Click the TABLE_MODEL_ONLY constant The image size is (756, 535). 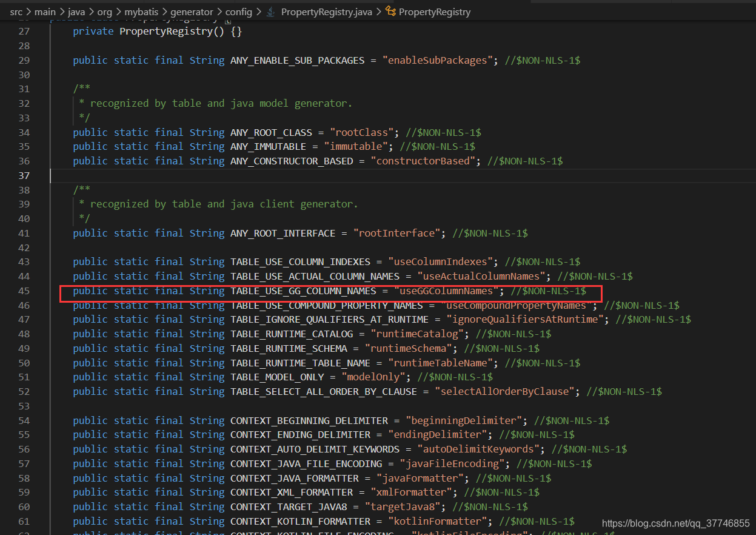click(x=277, y=377)
